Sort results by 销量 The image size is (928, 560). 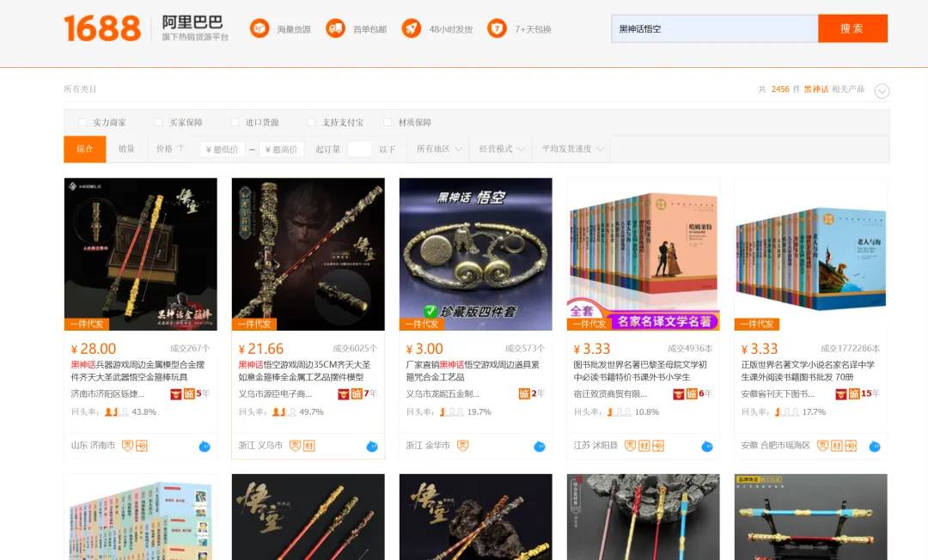126,149
